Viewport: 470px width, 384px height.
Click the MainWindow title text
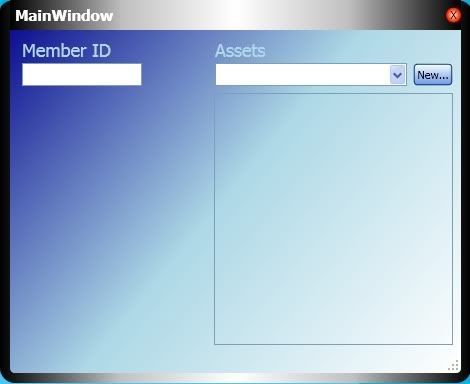[64, 16]
